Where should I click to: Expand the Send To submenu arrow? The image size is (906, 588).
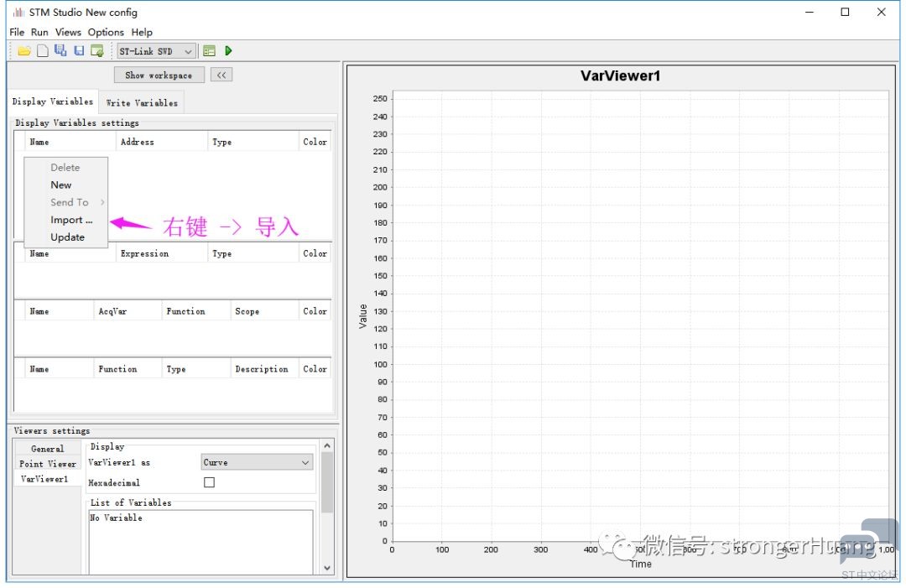(x=102, y=202)
